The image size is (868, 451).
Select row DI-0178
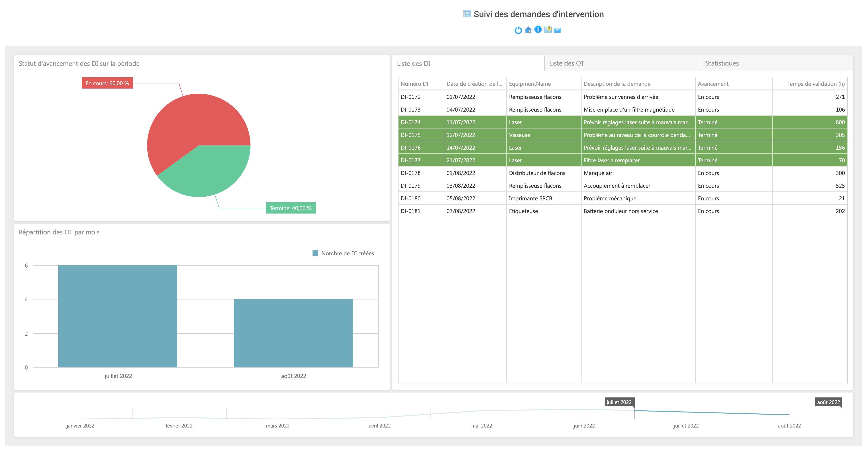pyautogui.click(x=623, y=173)
